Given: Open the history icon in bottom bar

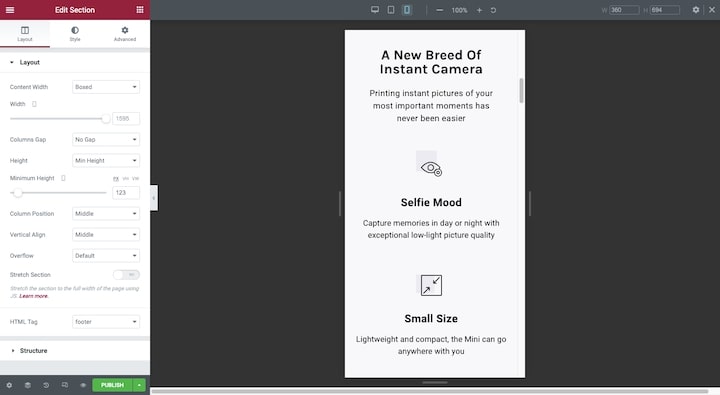Looking at the screenshot, I should [x=46, y=385].
